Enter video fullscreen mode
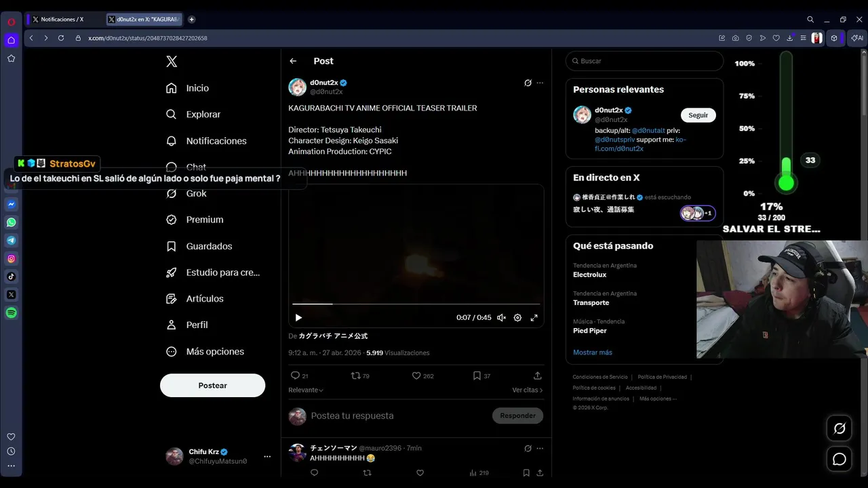 pyautogui.click(x=534, y=317)
